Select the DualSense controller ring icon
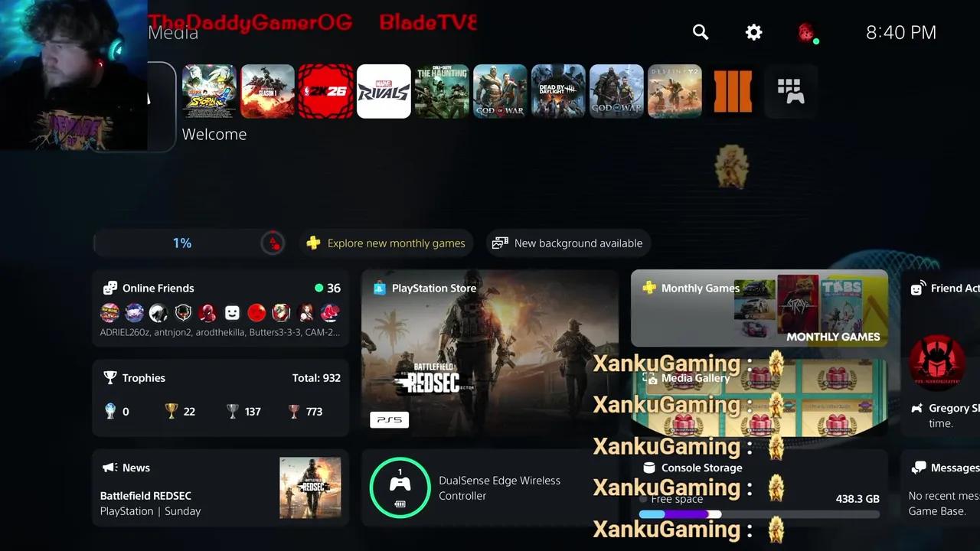Viewport: 980px width, 551px height. [400, 487]
